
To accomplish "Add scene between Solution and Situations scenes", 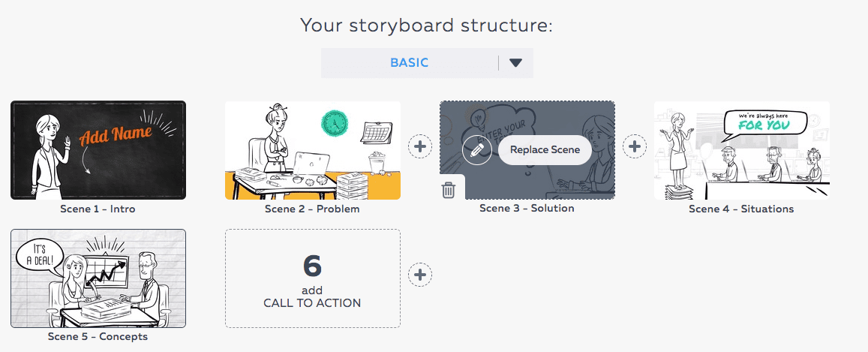I will (635, 146).
